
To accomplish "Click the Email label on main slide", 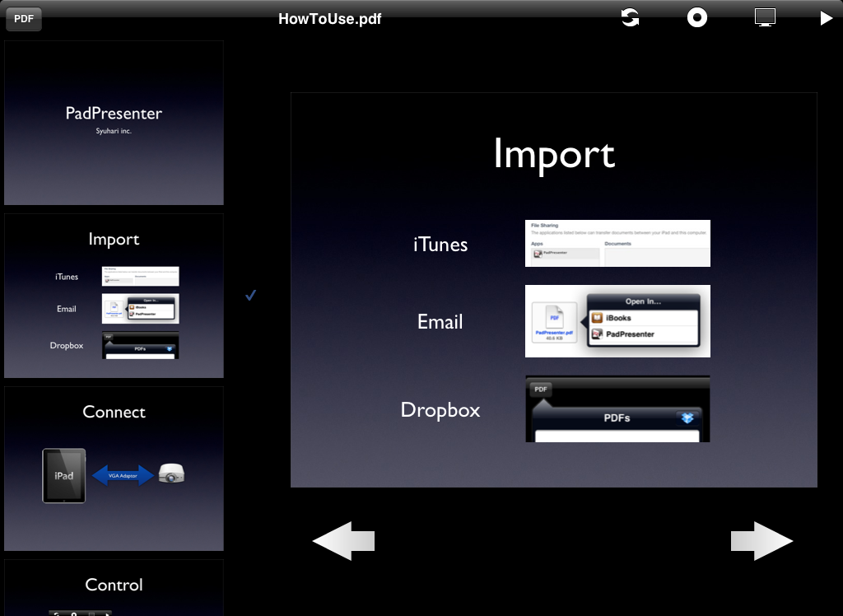I will [440, 322].
